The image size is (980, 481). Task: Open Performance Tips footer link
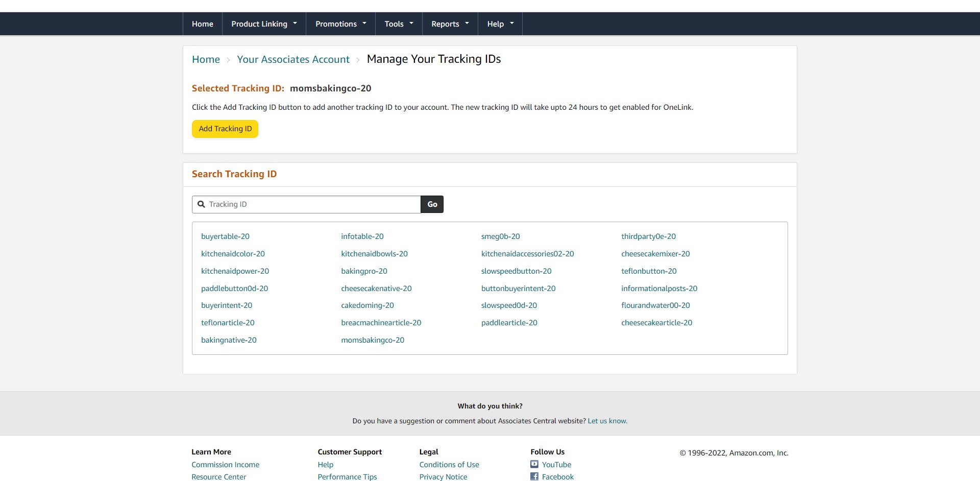point(347,477)
